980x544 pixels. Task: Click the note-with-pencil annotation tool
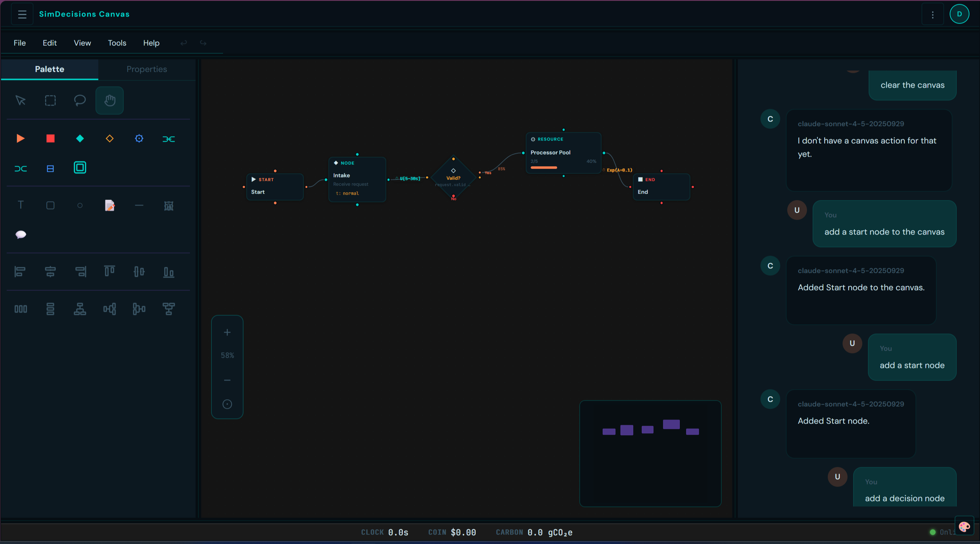coord(110,205)
